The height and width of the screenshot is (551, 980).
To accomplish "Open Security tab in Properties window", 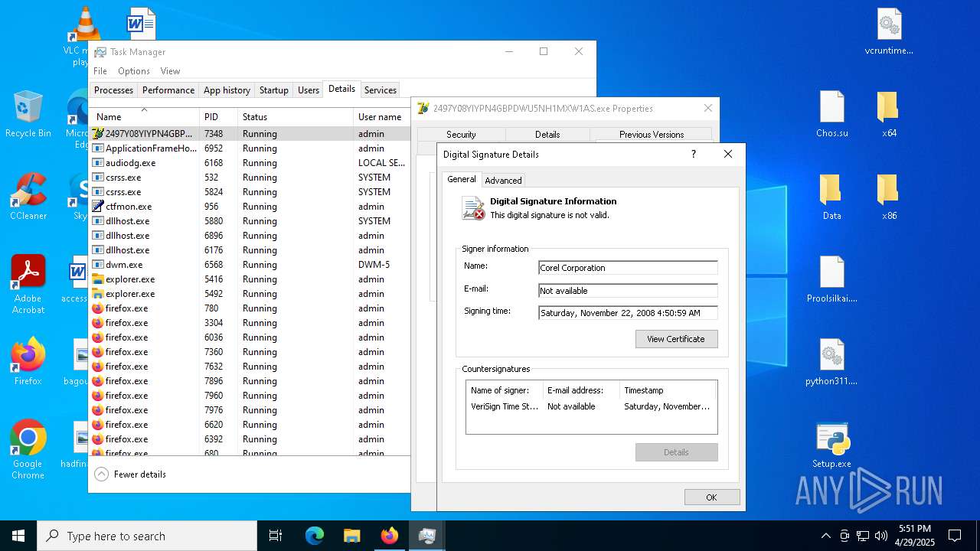I will point(461,135).
